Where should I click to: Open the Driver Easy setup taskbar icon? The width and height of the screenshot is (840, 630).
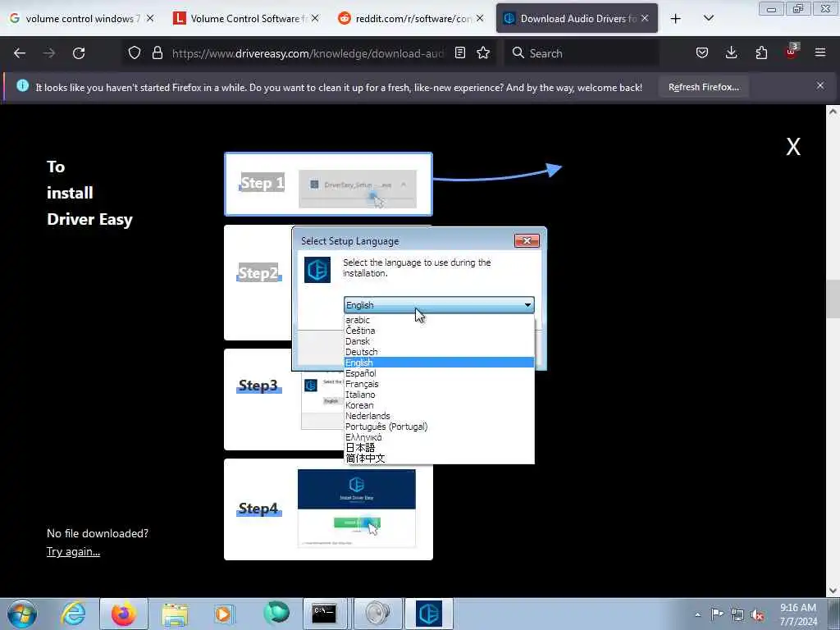428,614
